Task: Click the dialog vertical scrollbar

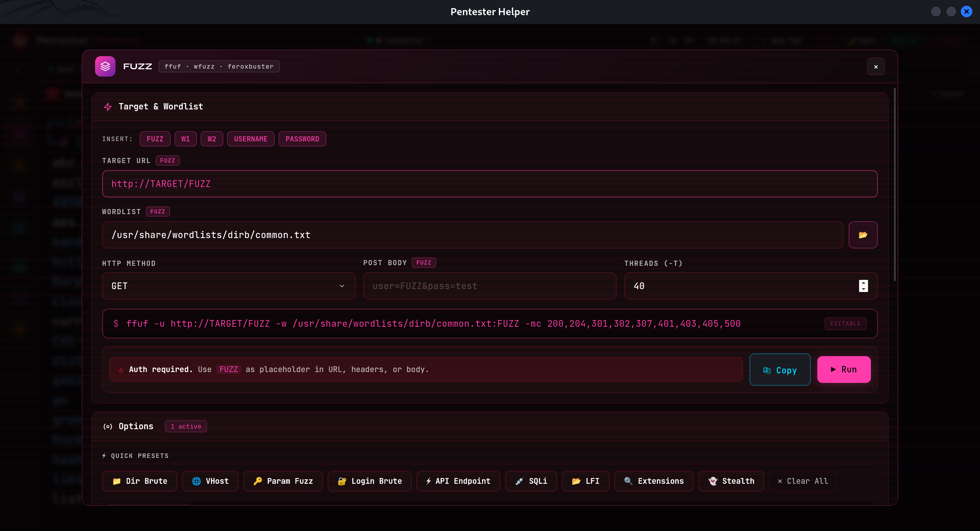Action: (x=895, y=185)
